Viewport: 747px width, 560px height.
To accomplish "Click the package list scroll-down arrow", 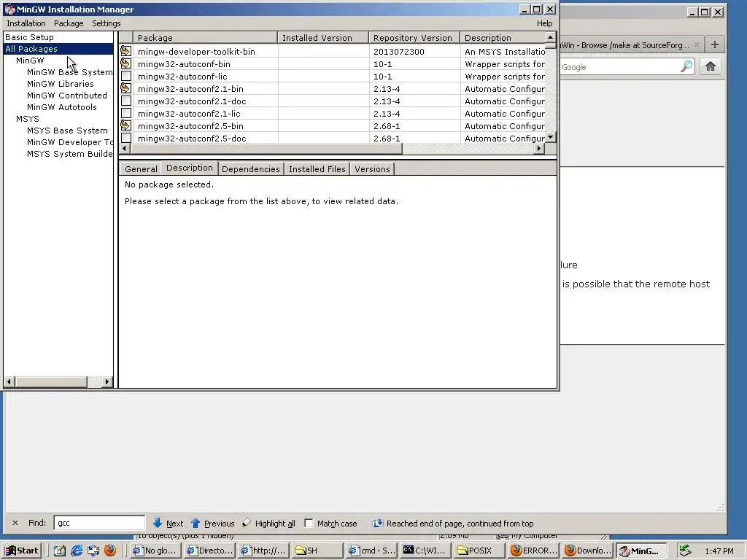I will 550,137.
